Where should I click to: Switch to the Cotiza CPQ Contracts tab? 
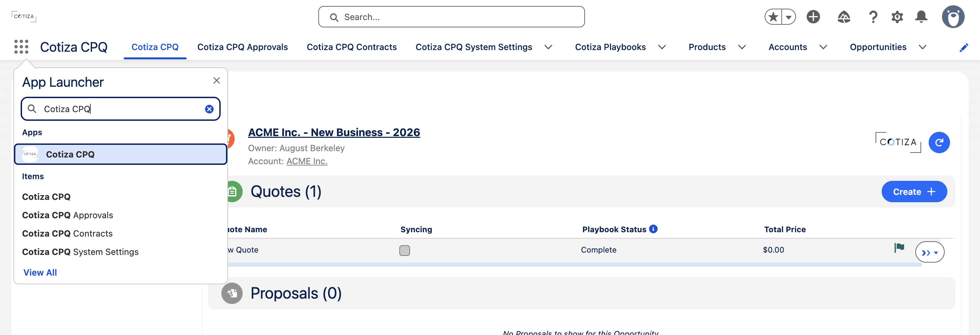click(352, 47)
